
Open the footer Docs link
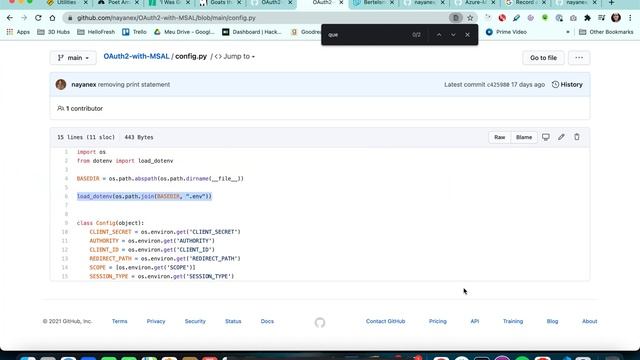pyautogui.click(x=267, y=321)
